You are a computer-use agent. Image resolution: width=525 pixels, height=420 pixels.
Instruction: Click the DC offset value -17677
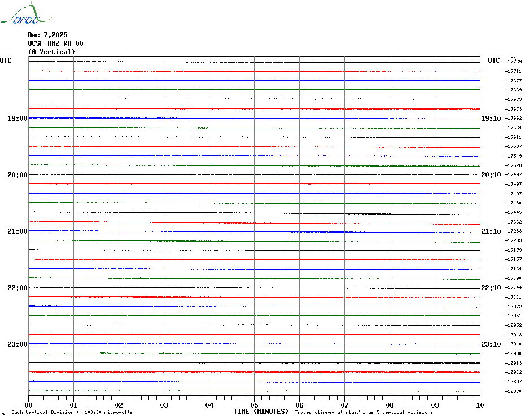513,81
